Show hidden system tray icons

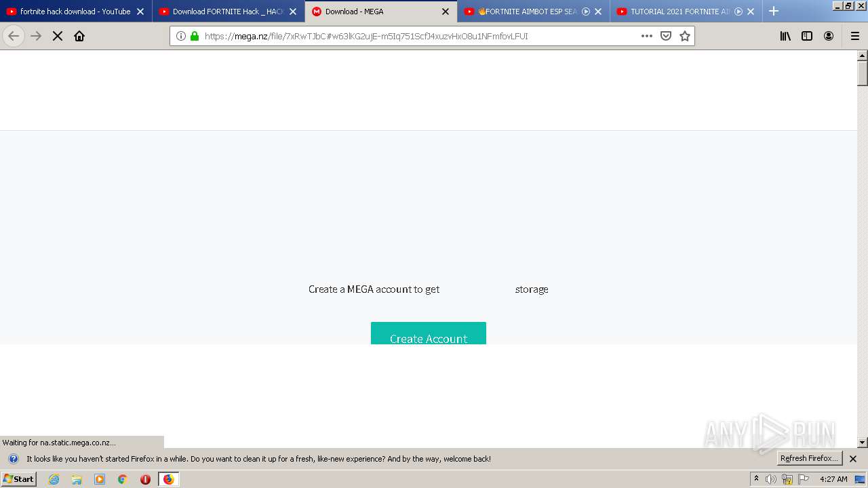757,479
